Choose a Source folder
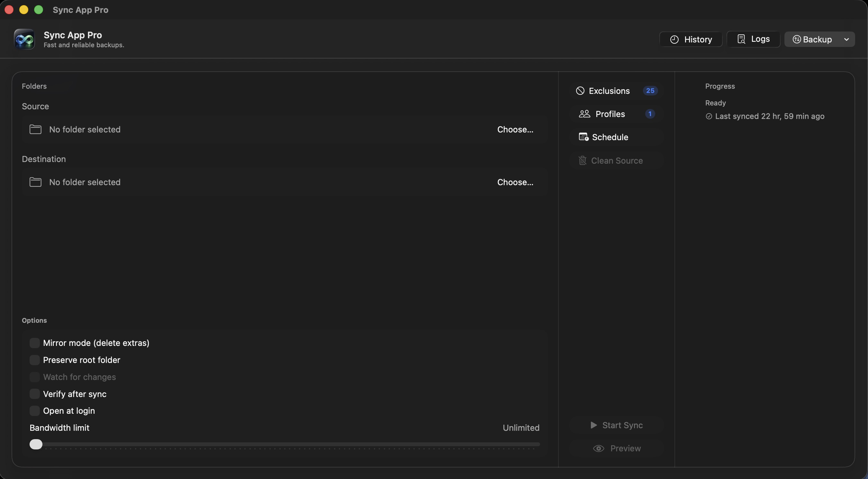868x479 pixels. point(515,129)
